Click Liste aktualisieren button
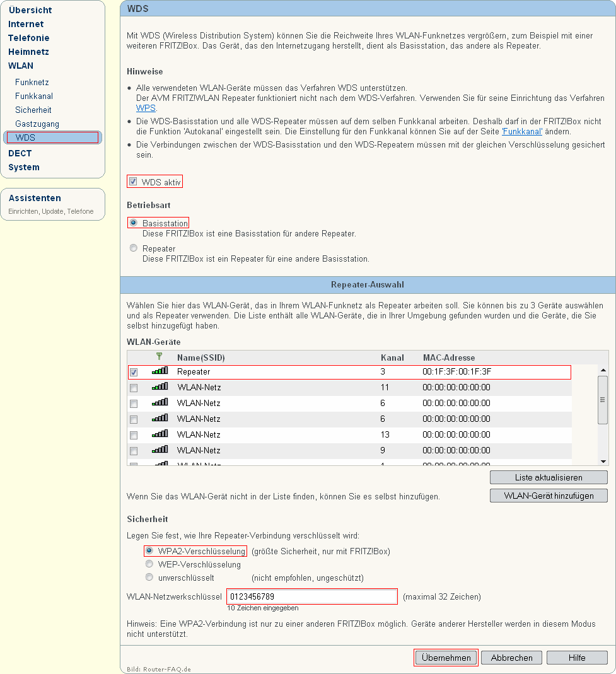 point(549,477)
